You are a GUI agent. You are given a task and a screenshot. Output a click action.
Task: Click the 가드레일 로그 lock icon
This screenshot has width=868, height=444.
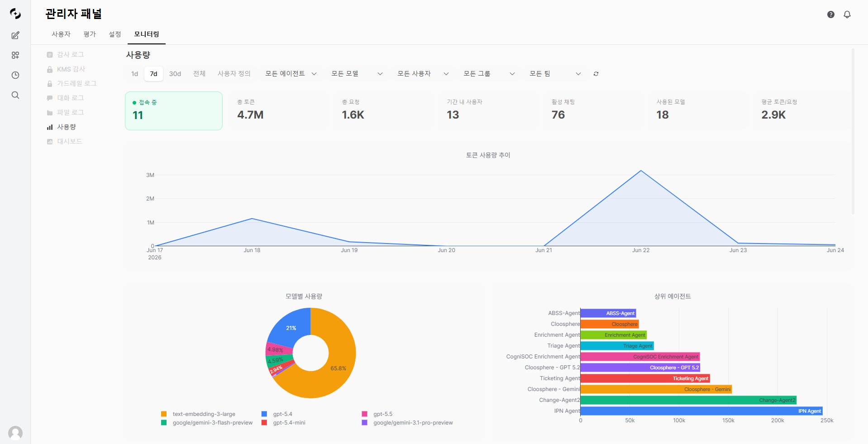[50, 84]
